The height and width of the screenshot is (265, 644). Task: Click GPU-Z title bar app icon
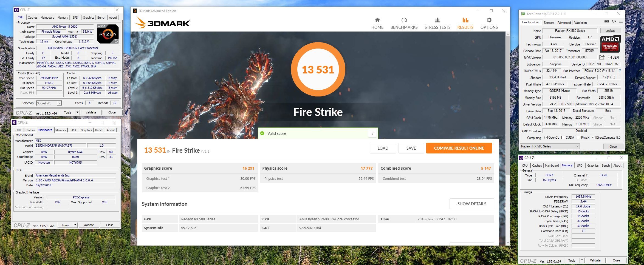(x=523, y=14)
